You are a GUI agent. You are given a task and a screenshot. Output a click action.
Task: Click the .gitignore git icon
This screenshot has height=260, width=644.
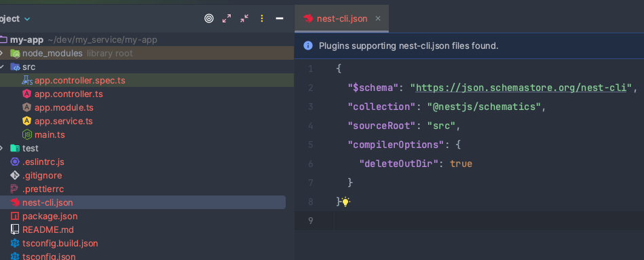click(15, 175)
